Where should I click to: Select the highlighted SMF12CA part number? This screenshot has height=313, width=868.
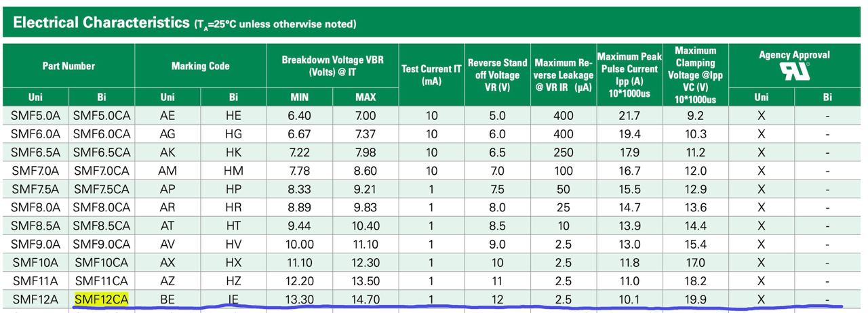102,299
